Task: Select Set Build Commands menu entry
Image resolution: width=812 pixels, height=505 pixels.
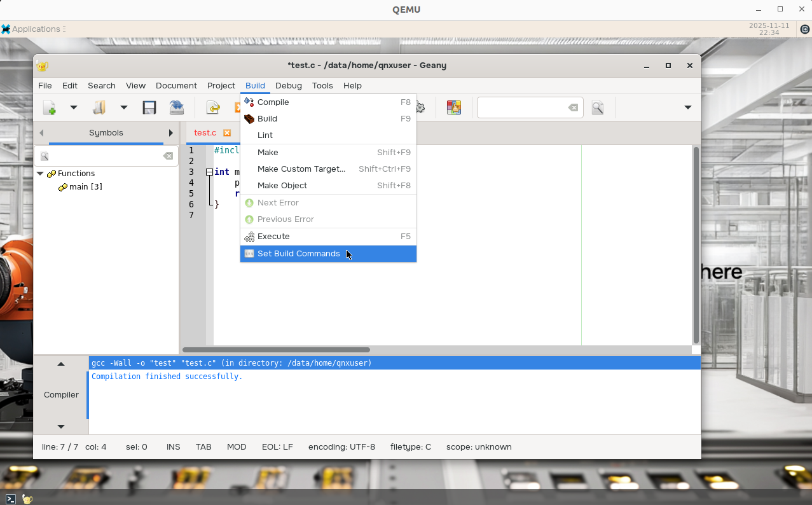Action: (x=298, y=254)
